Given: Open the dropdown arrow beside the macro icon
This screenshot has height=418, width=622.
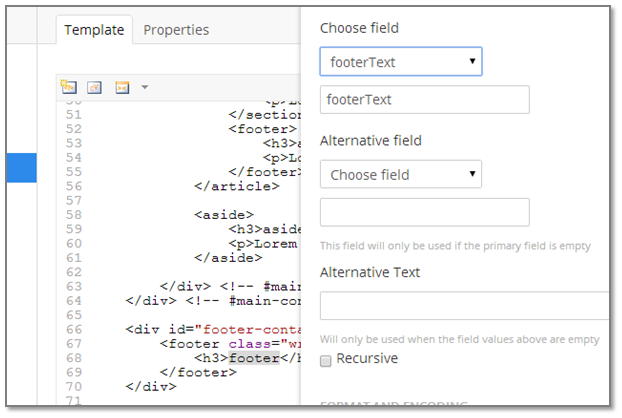Looking at the screenshot, I should click(x=145, y=87).
